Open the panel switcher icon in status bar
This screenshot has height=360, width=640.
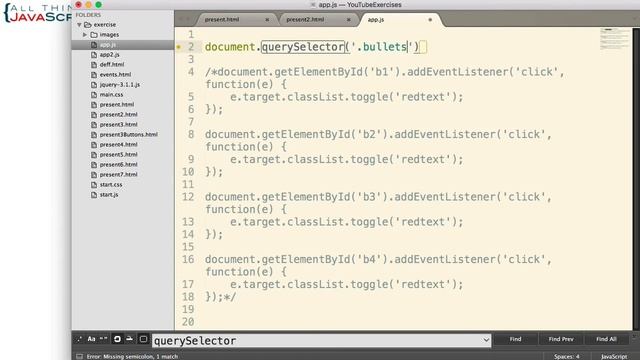pyautogui.click(x=79, y=356)
